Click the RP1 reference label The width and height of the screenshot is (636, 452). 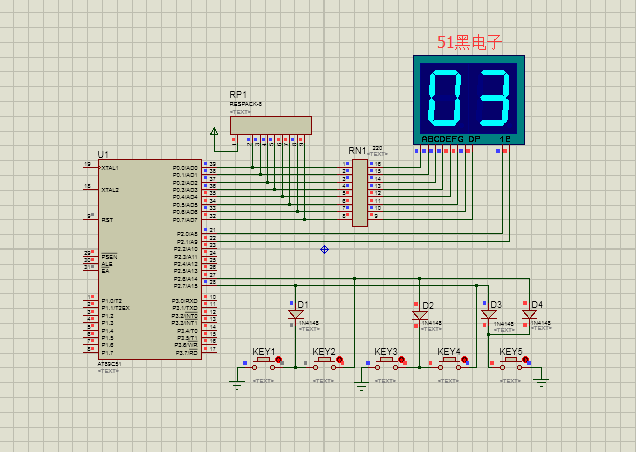(238, 95)
